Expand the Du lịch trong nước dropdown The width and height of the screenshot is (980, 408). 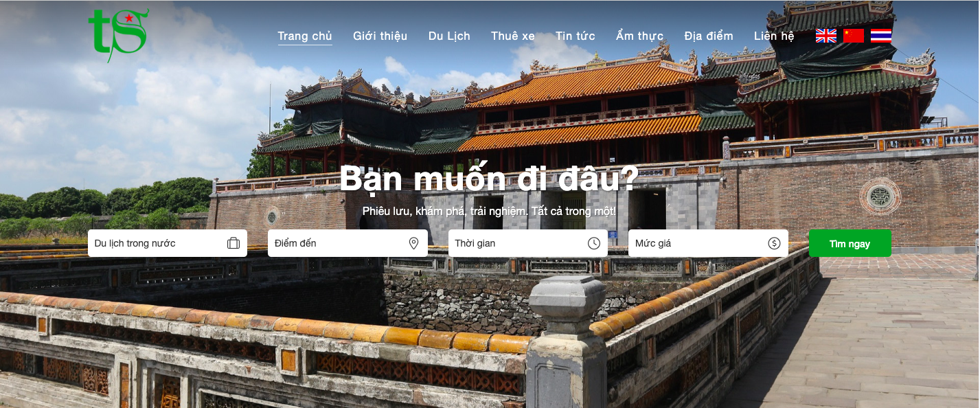[168, 243]
